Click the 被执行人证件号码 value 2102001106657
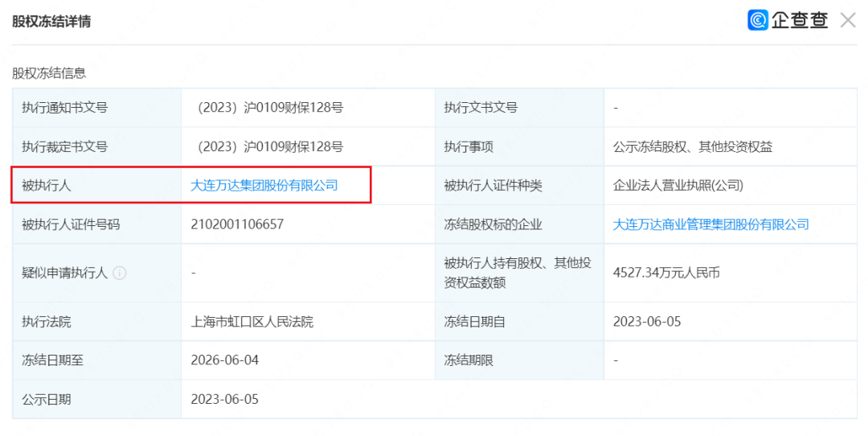The image size is (868, 436). (x=237, y=224)
